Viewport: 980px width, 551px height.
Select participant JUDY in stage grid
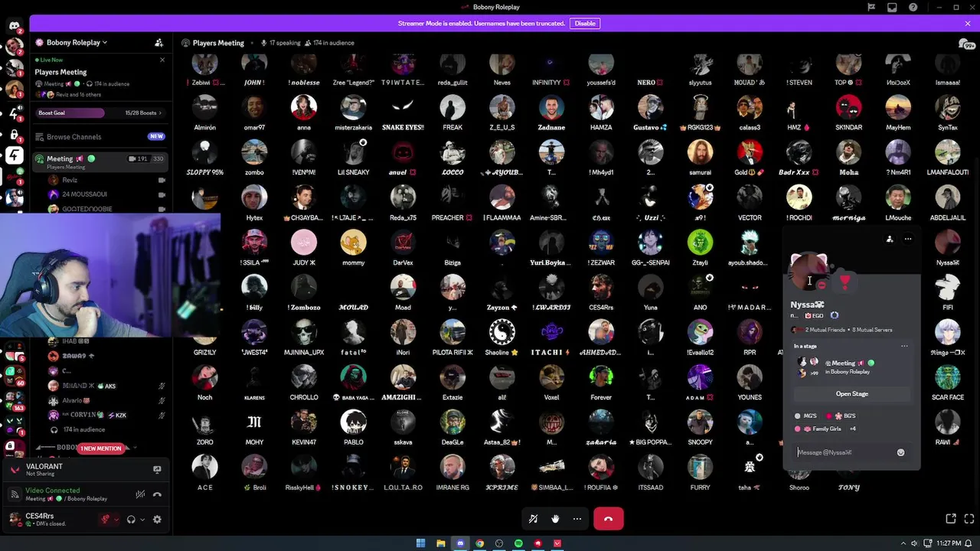[x=304, y=248]
